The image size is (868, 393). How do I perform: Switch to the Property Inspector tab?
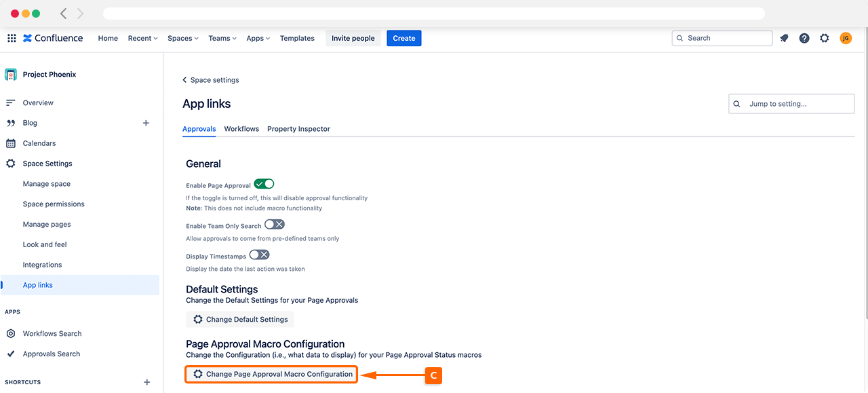click(x=298, y=129)
